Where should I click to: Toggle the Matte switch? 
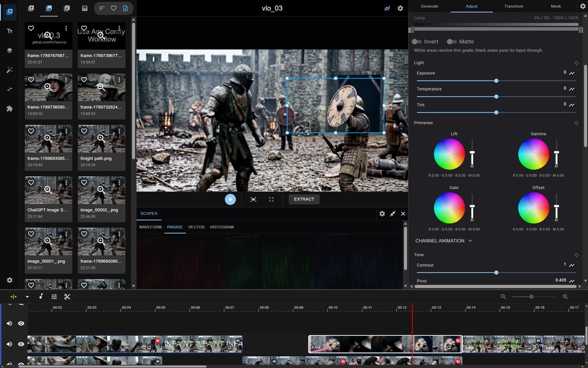pos(452,41)
